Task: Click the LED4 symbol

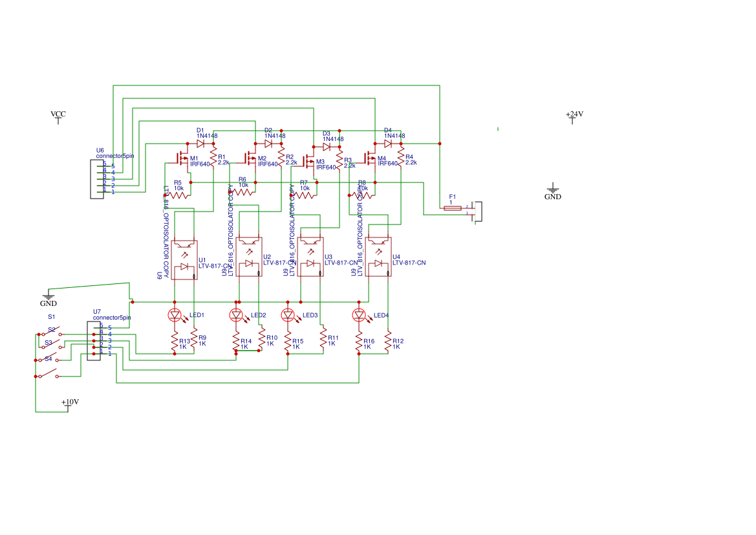Action: click(x=359, y=315)
